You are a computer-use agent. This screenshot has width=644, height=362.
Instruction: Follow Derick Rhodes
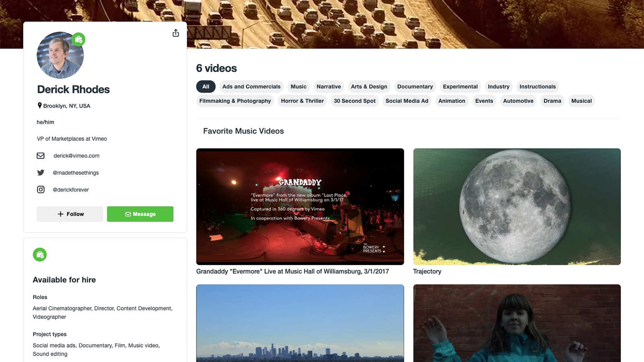click(70, 214)
